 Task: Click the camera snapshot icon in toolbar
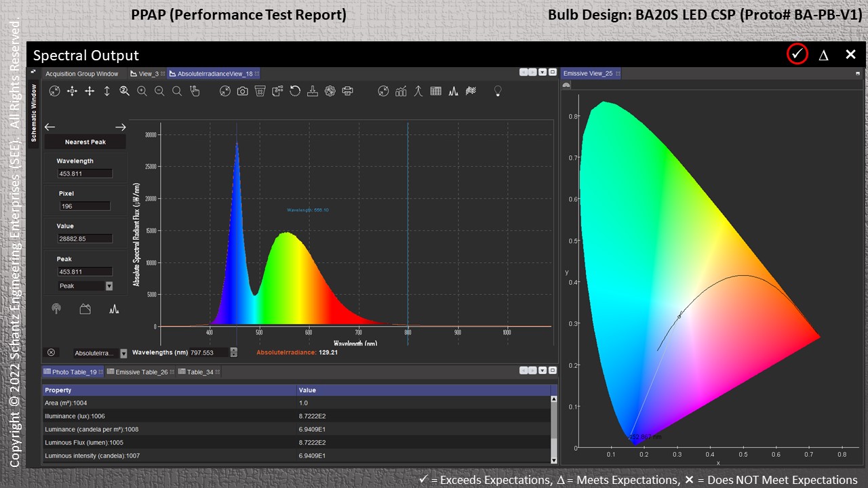click(242, 91)
